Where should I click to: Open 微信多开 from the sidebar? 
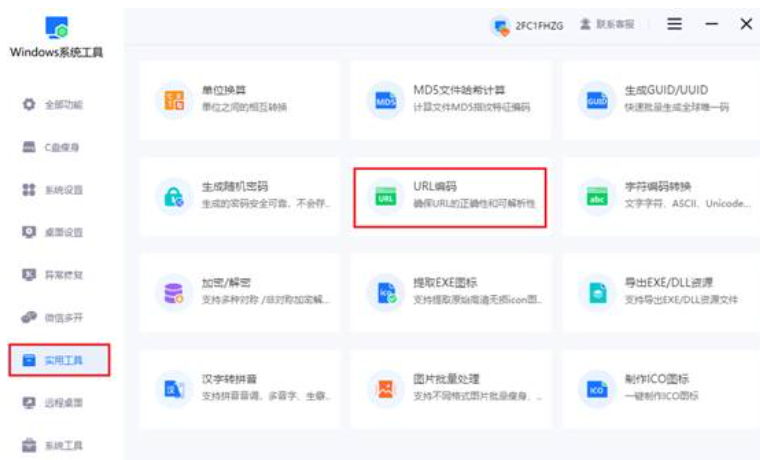tap(54, 317)
